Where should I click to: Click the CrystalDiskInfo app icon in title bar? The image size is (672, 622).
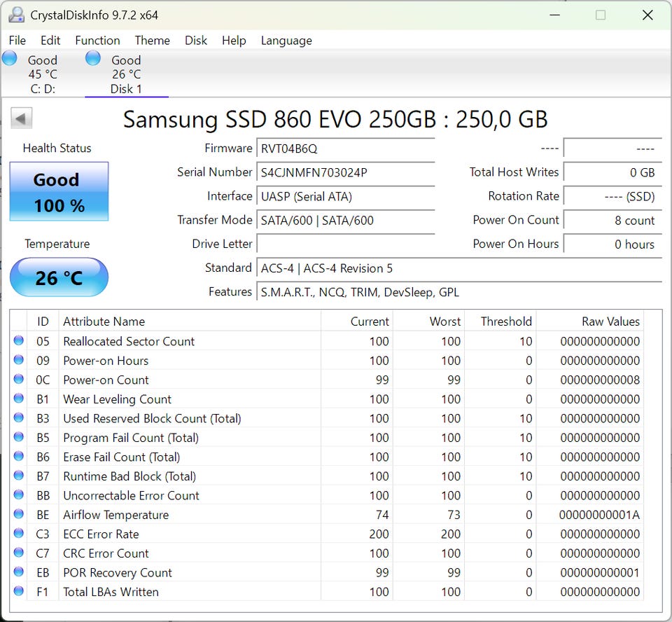(x=17, y=15)
